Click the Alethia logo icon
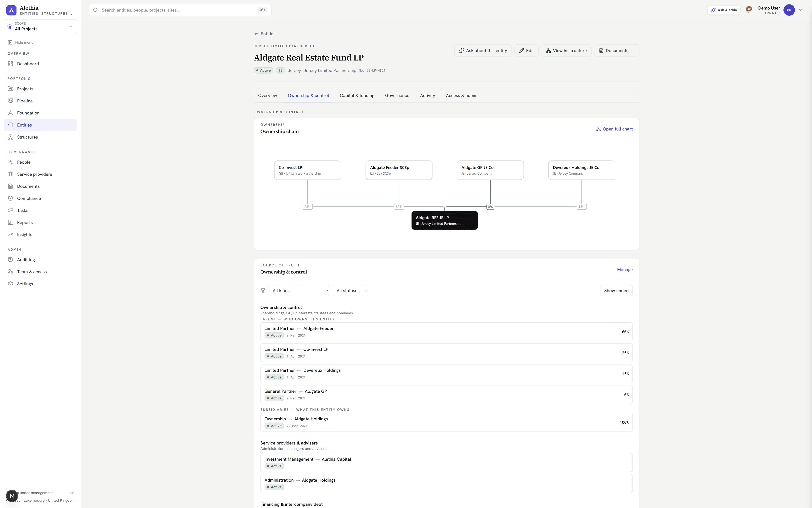The height and width of the screenshot is (508, 812). click(x=11, y=10)
